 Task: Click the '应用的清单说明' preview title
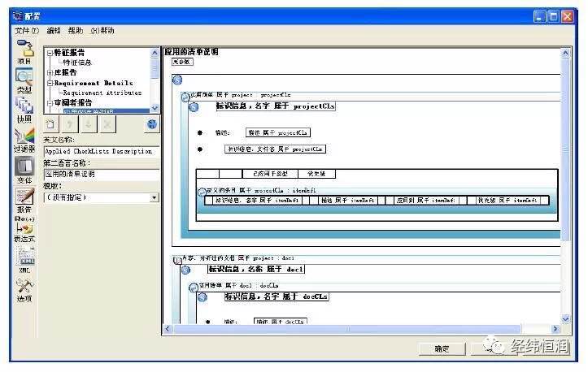click(x=191, y=52)
